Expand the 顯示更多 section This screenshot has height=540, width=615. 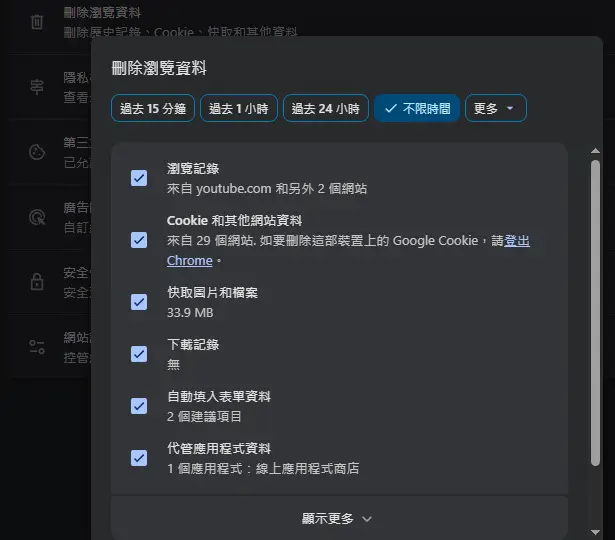pos(338,518)
